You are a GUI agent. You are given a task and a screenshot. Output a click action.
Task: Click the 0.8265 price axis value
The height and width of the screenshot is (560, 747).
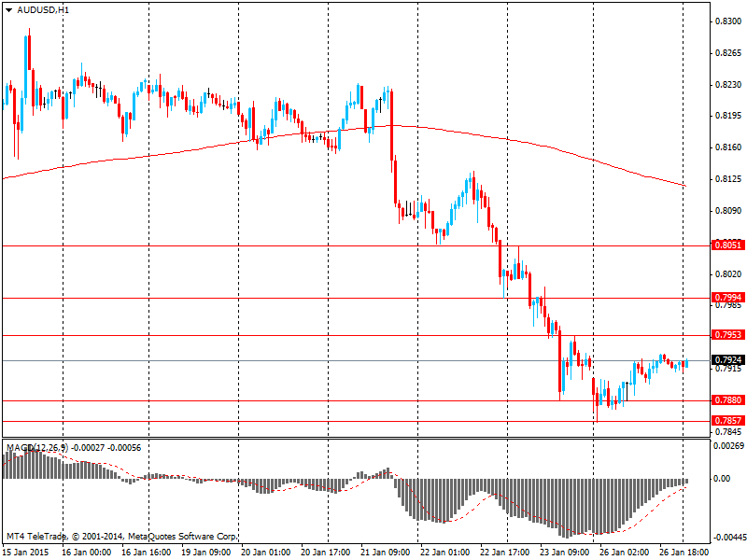pyautogui.click(x=728, y=53)
